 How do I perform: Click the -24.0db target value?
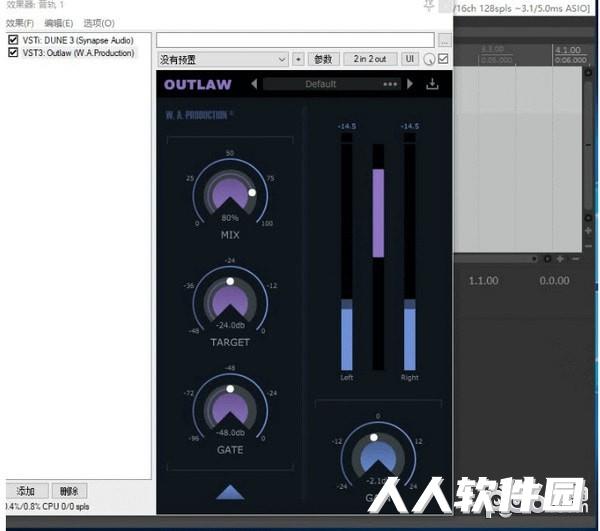(x=230, y=325)
